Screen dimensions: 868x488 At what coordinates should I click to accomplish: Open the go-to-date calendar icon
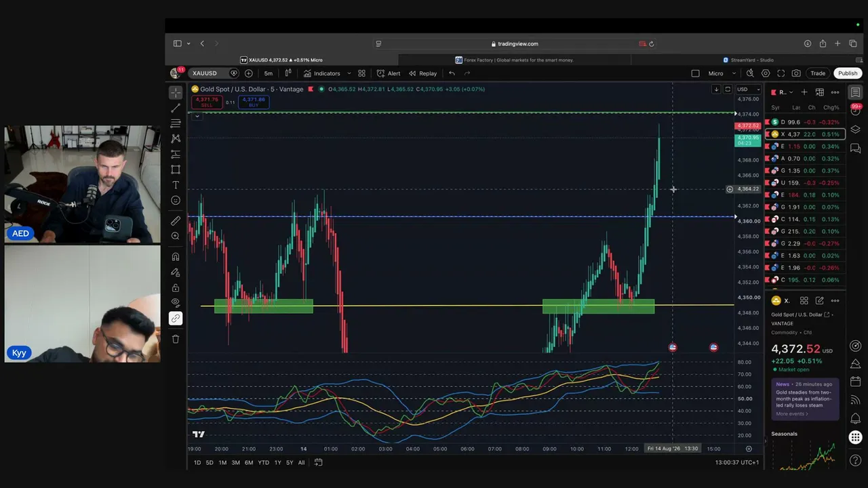(318, 462)
